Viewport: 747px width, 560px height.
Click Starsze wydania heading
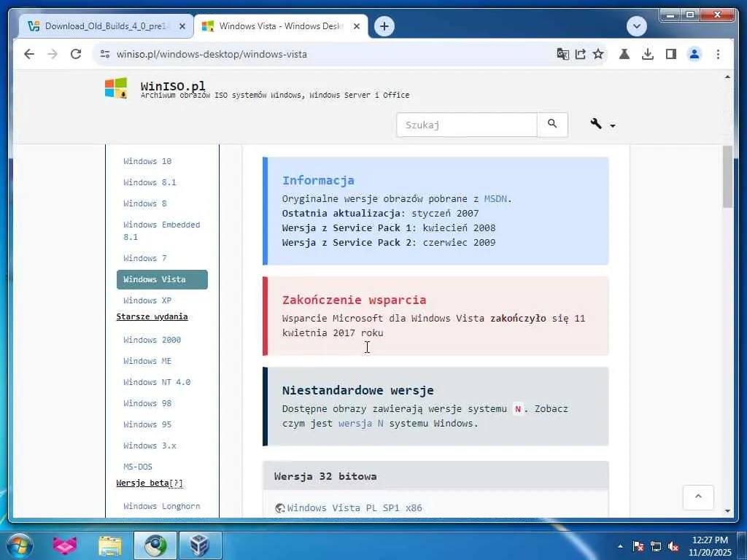152,316
